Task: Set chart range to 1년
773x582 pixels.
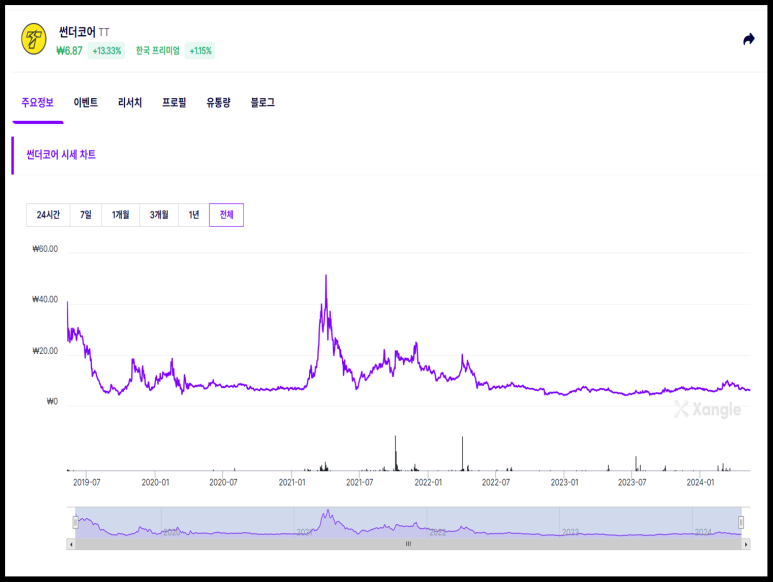Action: pyautogui.click(x=194, y=215)
